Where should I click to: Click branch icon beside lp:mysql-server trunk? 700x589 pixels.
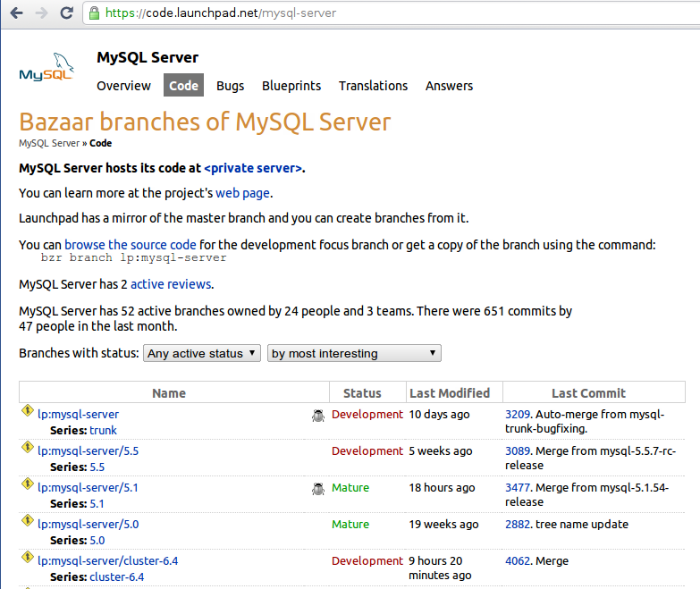tap(27, 410)
